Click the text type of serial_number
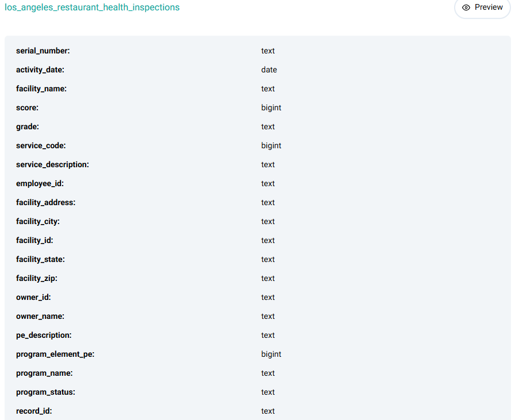 tap(268, 51)
